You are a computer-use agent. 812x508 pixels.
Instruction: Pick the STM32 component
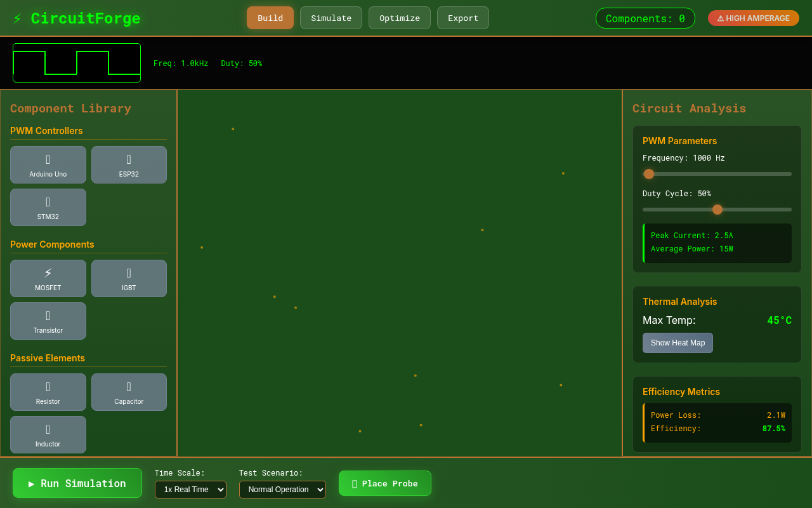click(x=48, y=207)
